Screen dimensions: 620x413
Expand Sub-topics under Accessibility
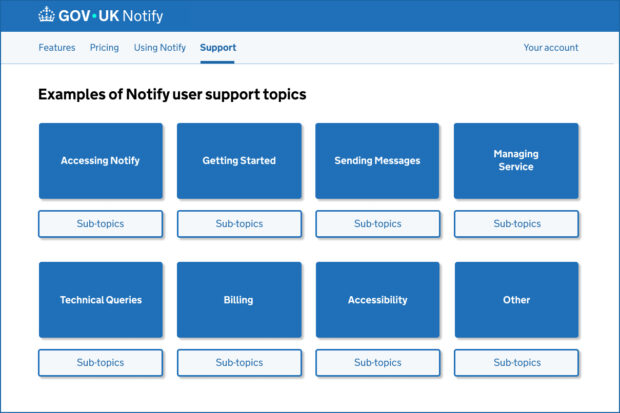(378, 363)
